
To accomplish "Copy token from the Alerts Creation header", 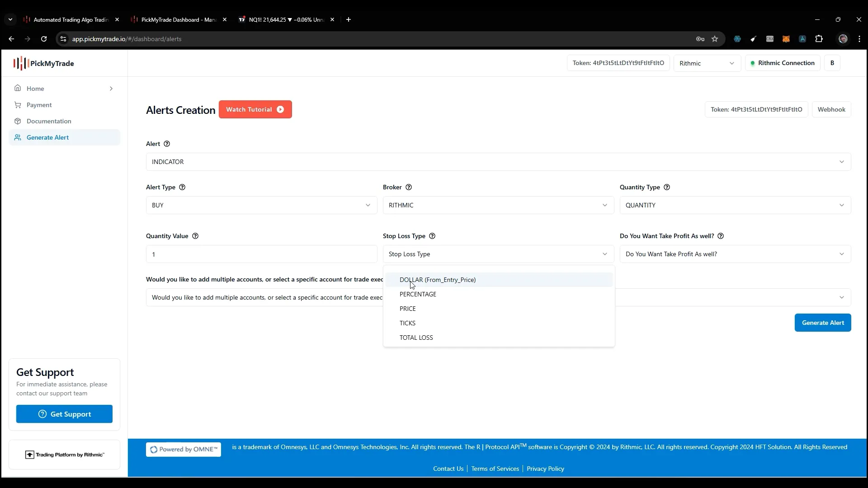I will 756,109.
